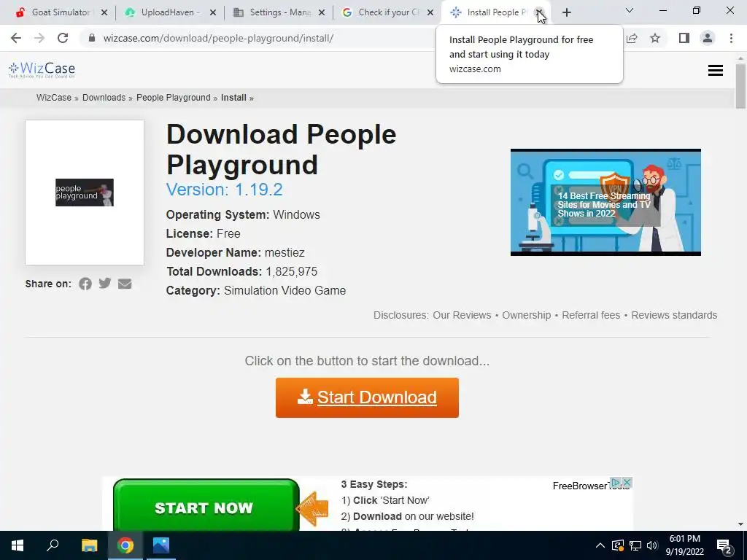747x560 pixels.
Task: Open the browser side panel
Action: 684,38
